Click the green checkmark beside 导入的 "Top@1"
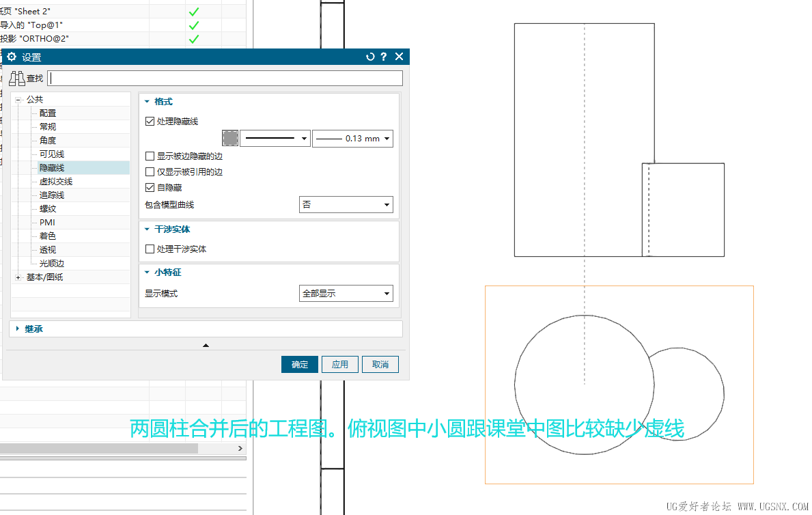This screenshot has width=812, height=515. [x=193, y=25]
